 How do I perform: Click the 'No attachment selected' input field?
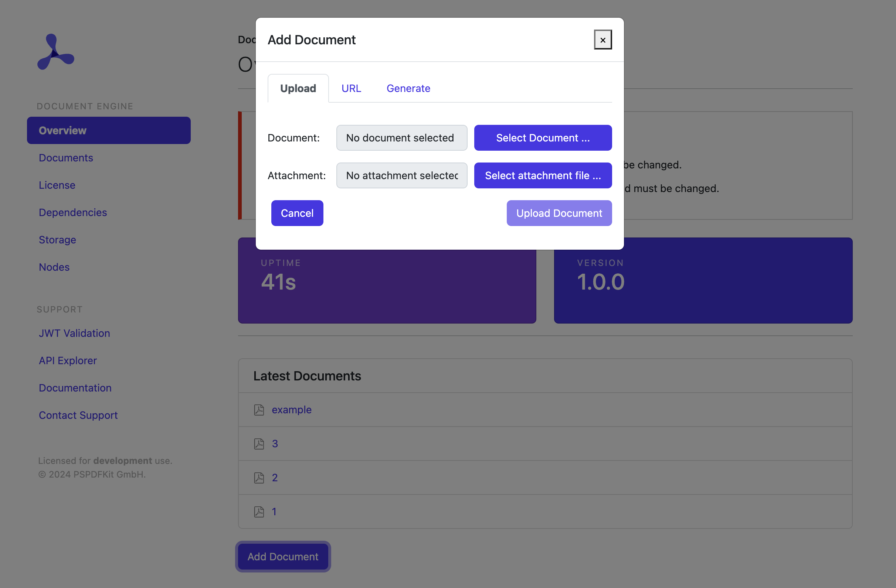402,175
